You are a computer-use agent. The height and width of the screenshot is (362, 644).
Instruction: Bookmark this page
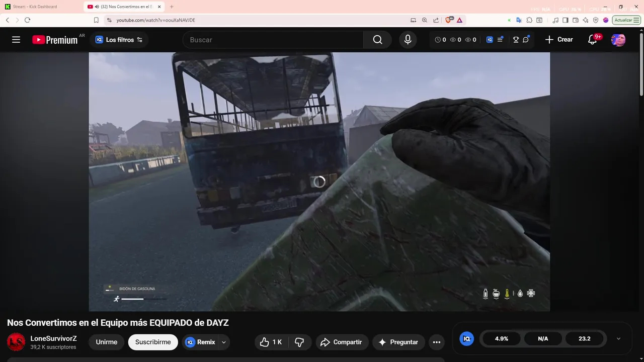pos(96,20)
